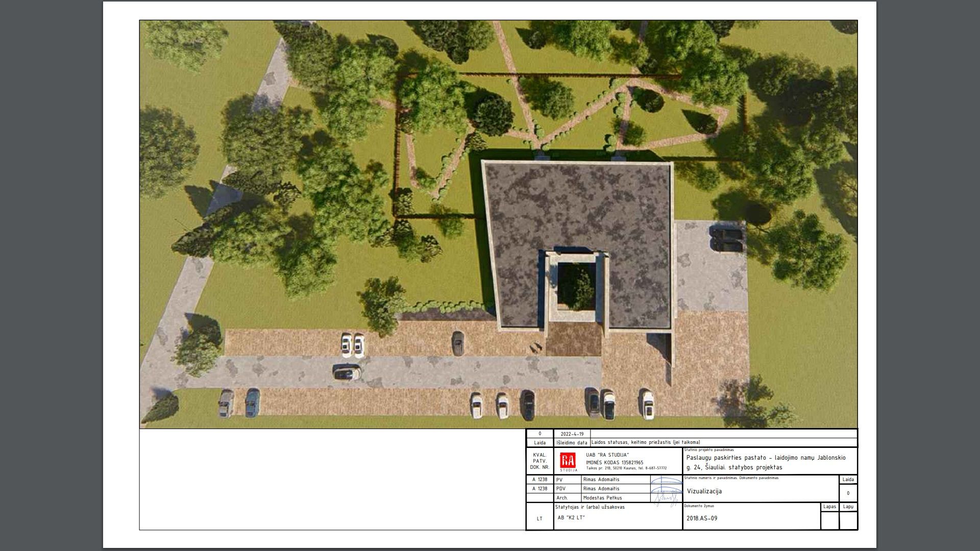
Task: Click the "AB K2 LT" client name
Action: (571, 517)
